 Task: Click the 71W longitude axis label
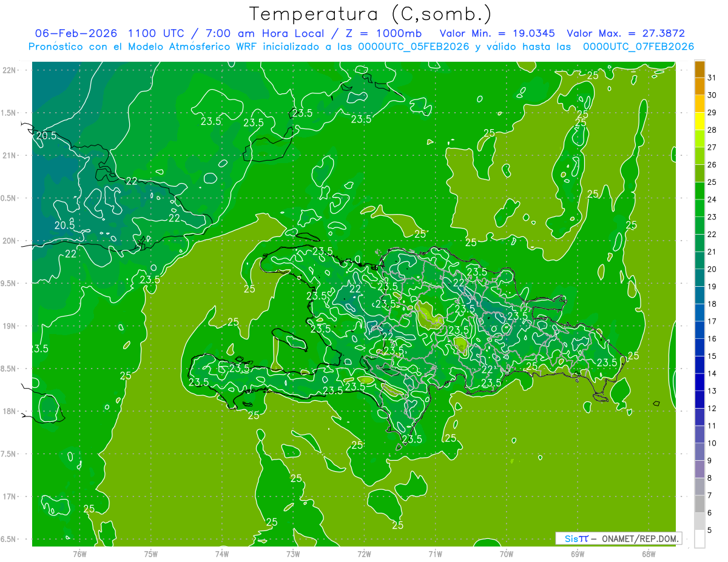pos(435,554)
